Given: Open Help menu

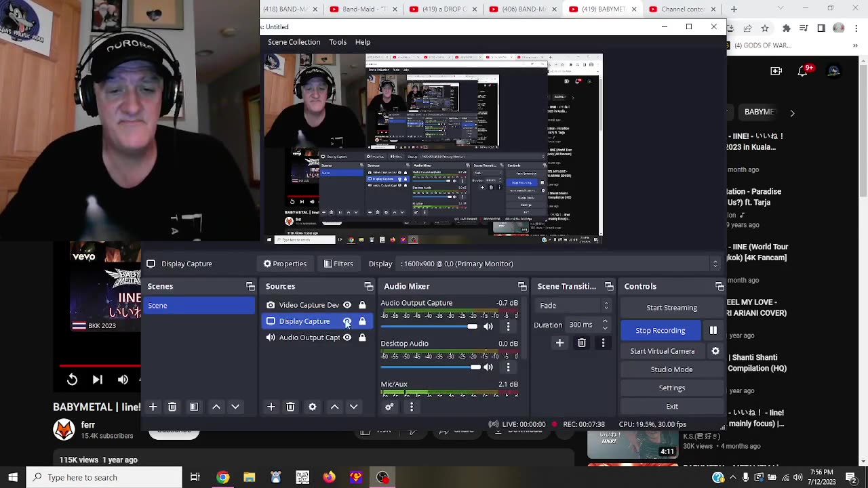Looking at the screenshot, I should coord(363,42).
